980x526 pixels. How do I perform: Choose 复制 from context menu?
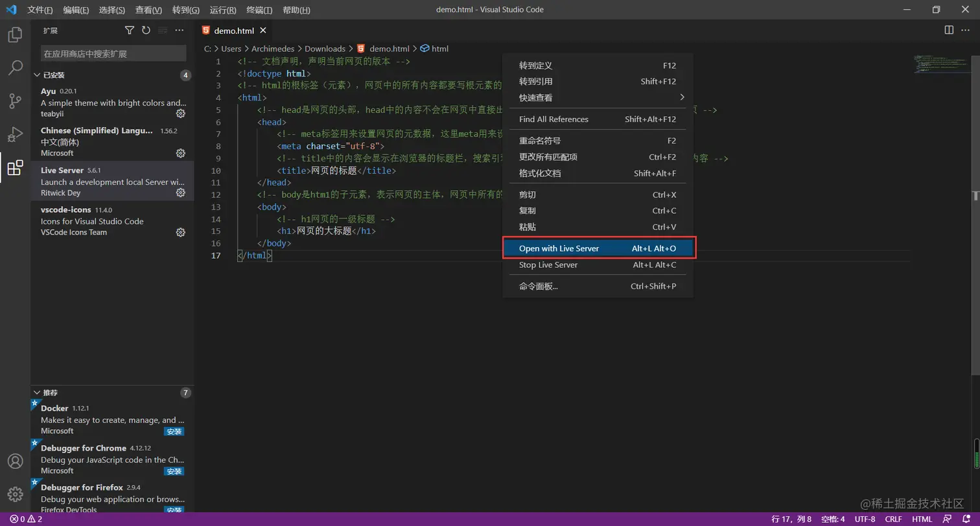[598, 211]
